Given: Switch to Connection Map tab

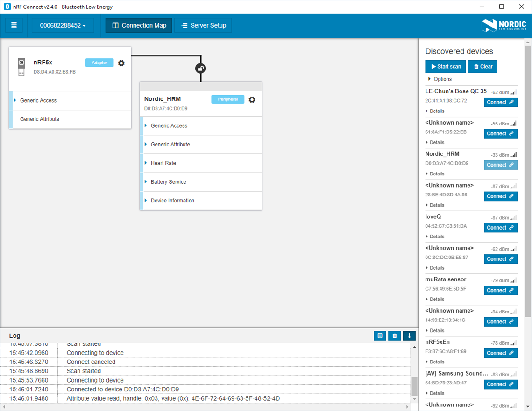Looking at the screenshot, I should coord(139,25).
